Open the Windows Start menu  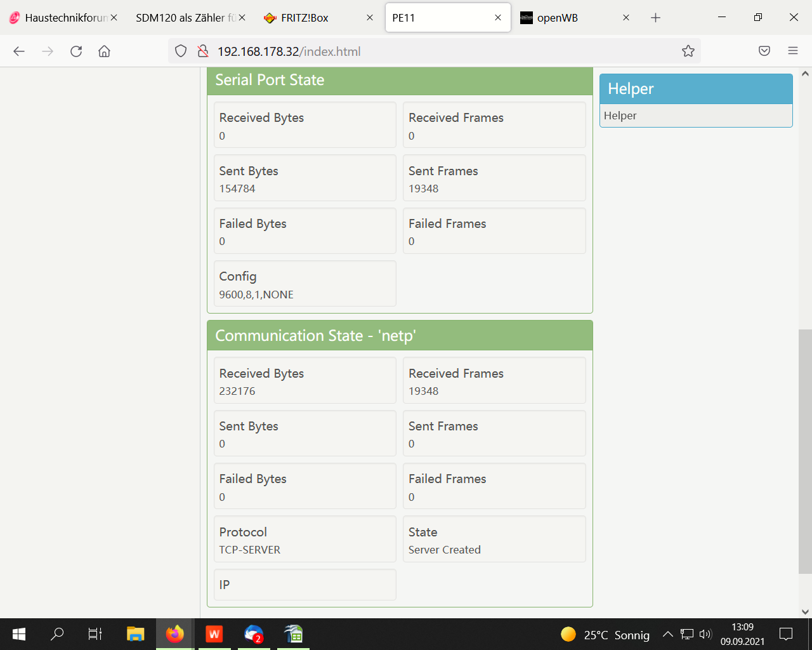coord(19,634)
